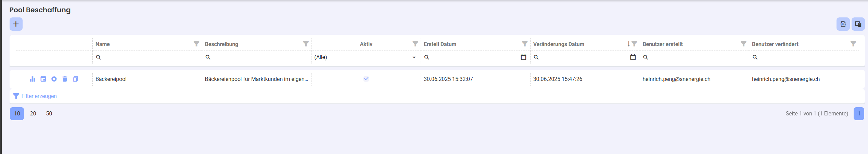Open chart icon for Bäckereipool row
868x154 pixels.
click(33, 79)
